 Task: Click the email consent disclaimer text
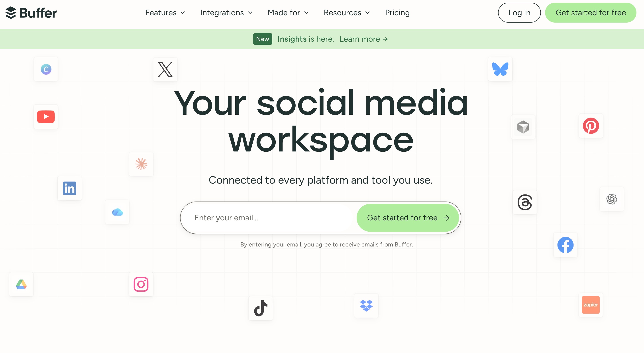point(326,244)
